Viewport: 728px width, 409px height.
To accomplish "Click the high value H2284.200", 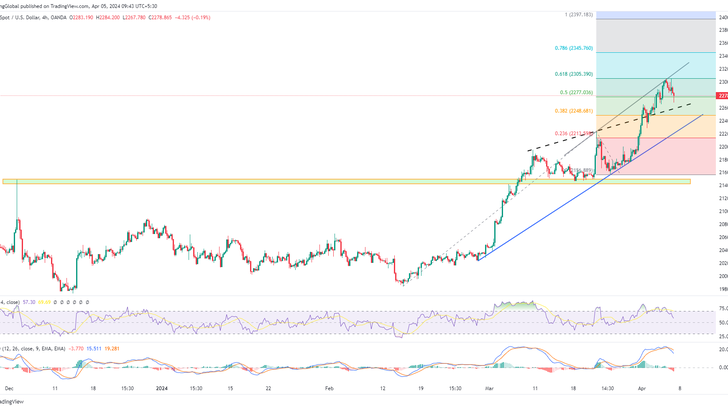I will pyautogui.click(x=108, y=18).
